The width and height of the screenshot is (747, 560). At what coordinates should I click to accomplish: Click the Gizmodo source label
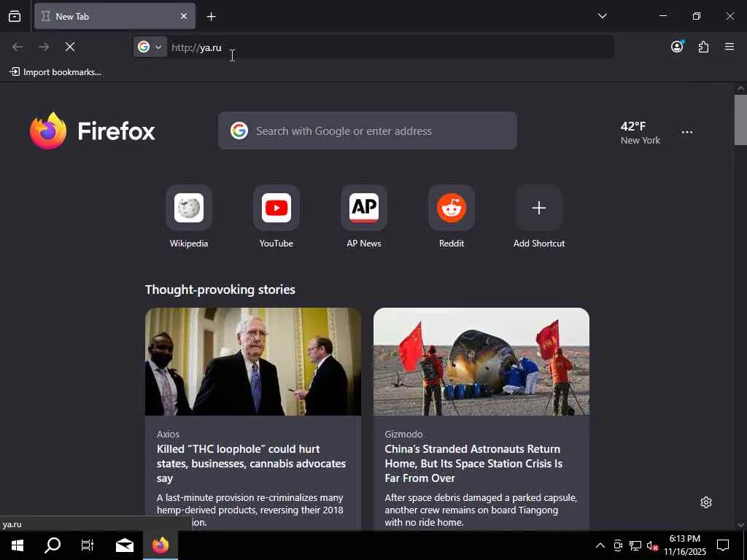tap(403, 435)
